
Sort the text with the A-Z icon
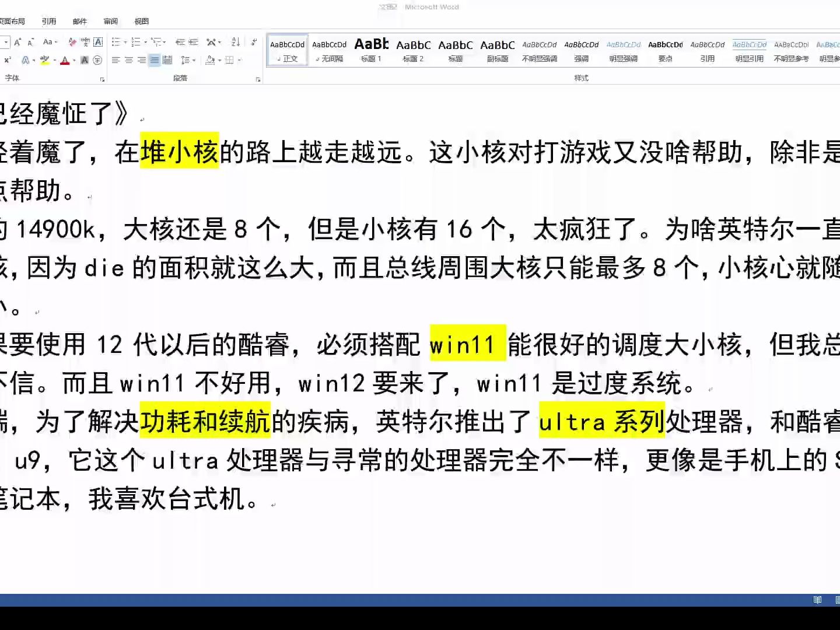(x=236, y=42)
